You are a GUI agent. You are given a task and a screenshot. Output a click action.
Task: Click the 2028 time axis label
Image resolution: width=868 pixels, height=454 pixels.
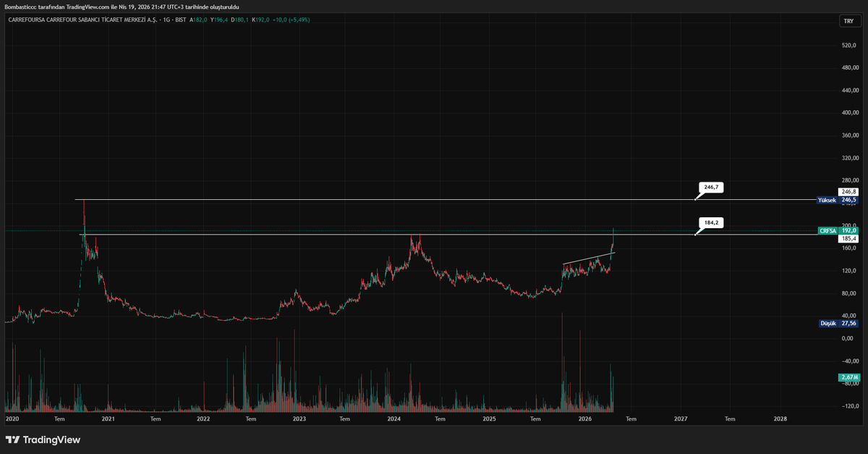click(780, 419)
